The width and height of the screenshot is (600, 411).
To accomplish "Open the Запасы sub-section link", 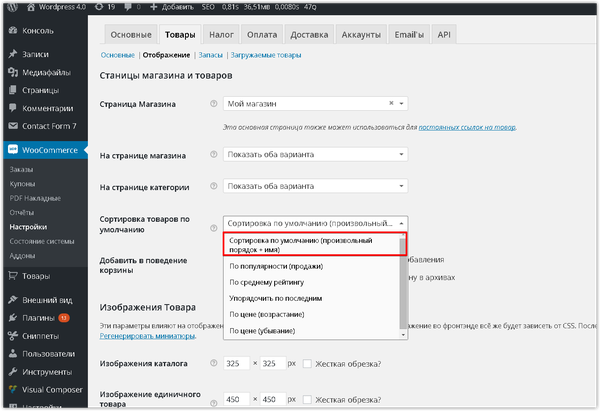I will [x=210, y=55].
